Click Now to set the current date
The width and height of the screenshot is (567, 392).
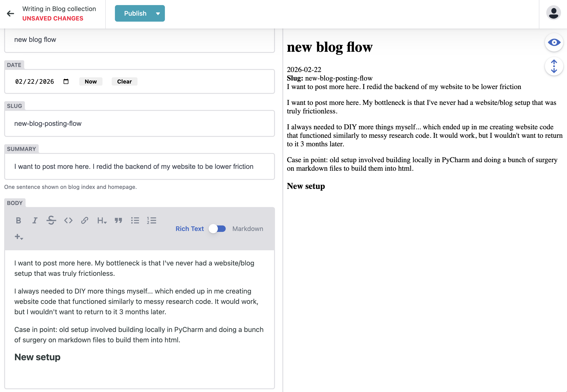(91, 81)
